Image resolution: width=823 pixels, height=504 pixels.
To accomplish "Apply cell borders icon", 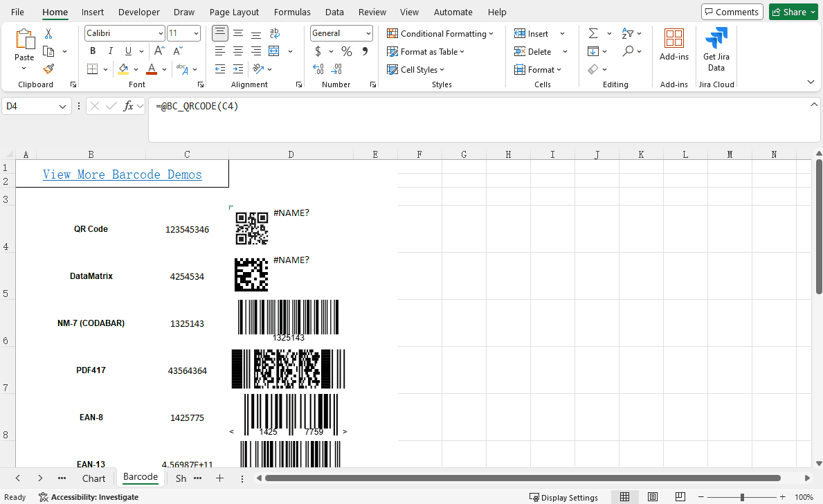I will pos(92,69).
